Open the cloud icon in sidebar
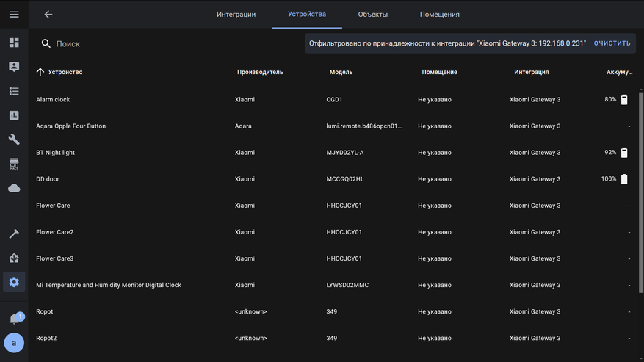Image resolution: width=644 pixels, height=362 pixels. (14, 188)
